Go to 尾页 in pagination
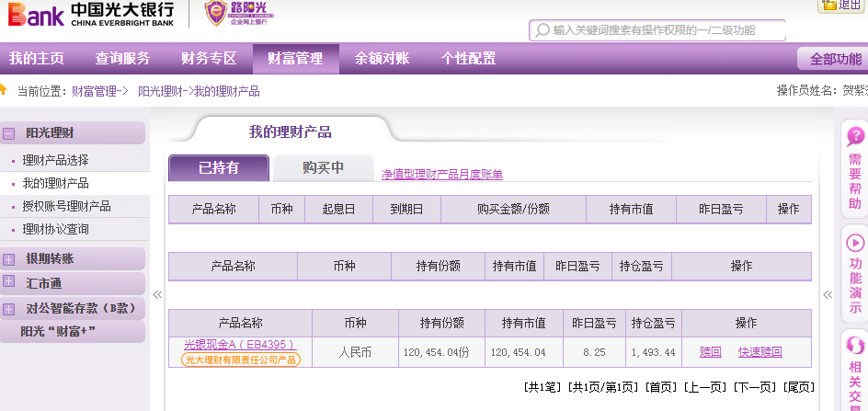The width and height of the screenshot is (868, 411). click(798, 387)
